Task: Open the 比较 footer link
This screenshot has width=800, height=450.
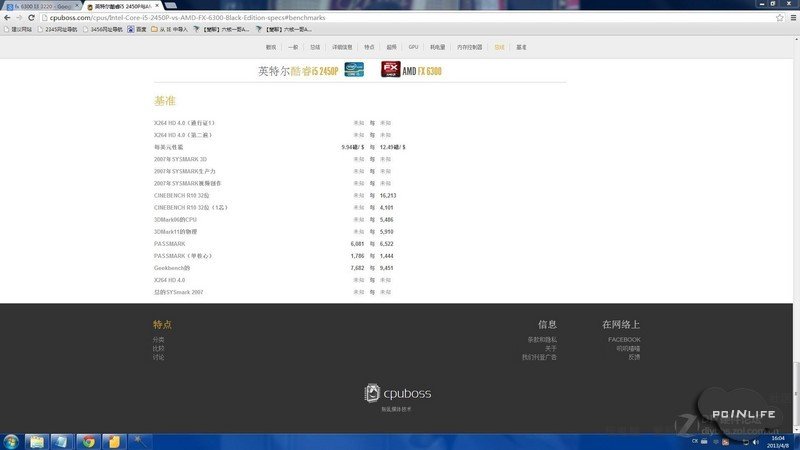Action: [158, 348]
